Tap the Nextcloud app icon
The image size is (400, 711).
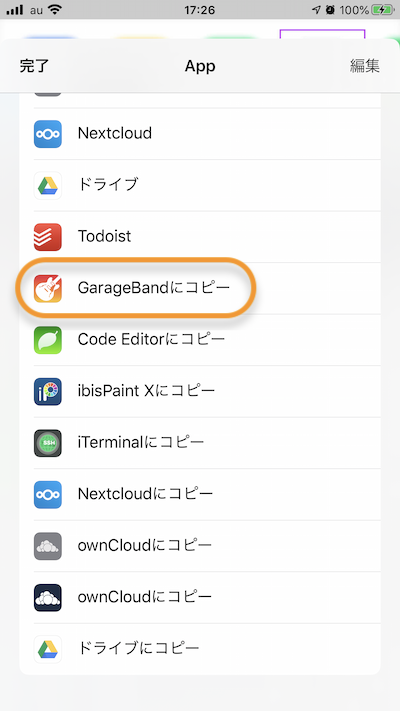(48, 134)
